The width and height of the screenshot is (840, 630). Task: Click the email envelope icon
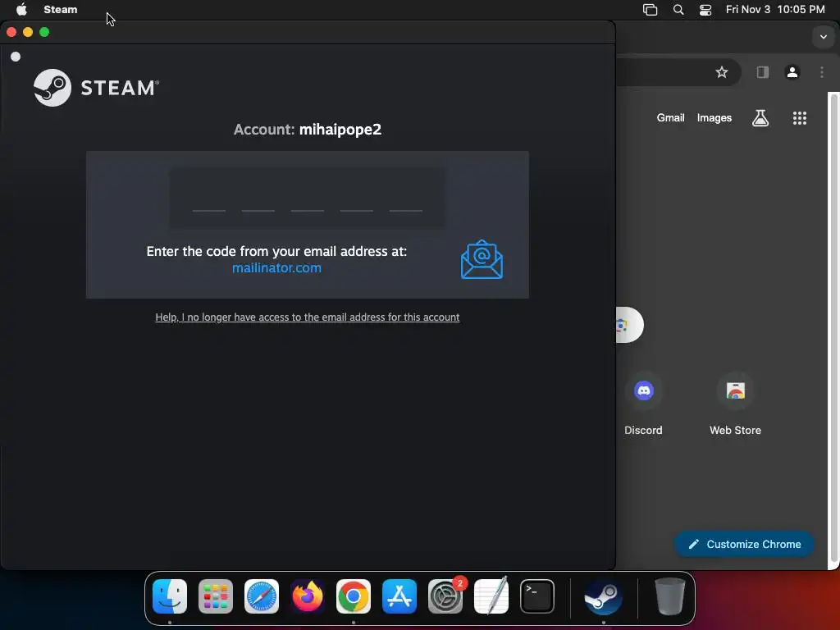[x=482, y=259]
